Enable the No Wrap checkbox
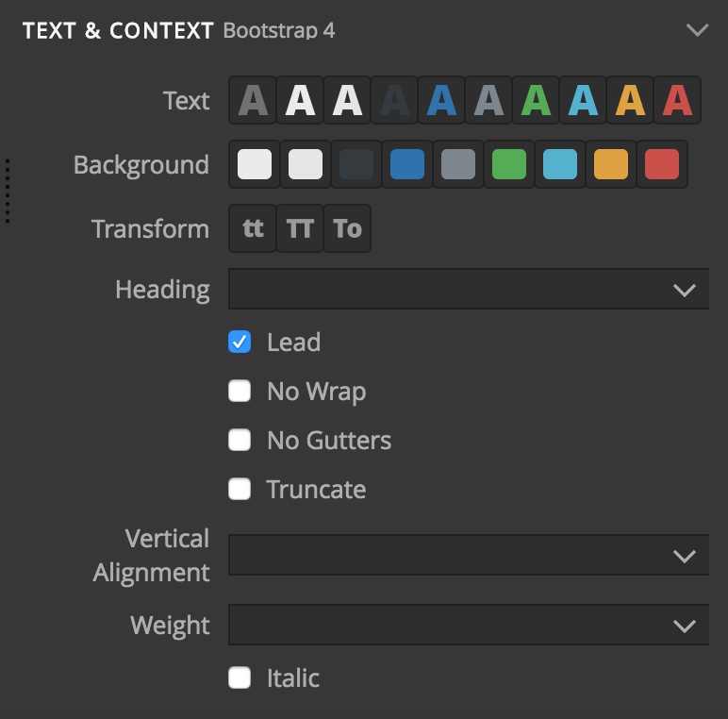The height and width of the screenshot is (719, 728). point(240,391)
